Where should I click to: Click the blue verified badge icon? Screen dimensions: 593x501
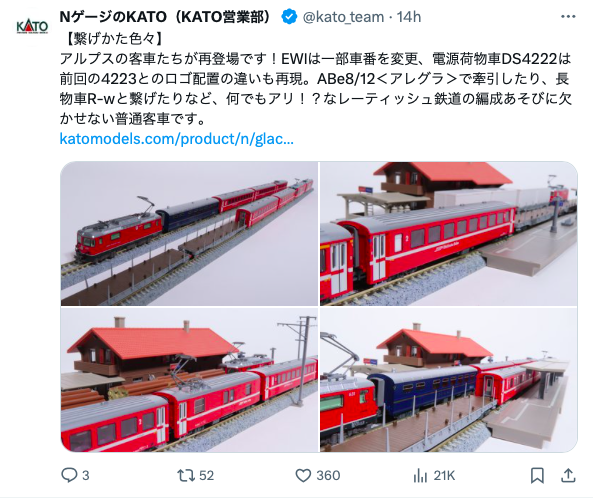pos(290,17)
